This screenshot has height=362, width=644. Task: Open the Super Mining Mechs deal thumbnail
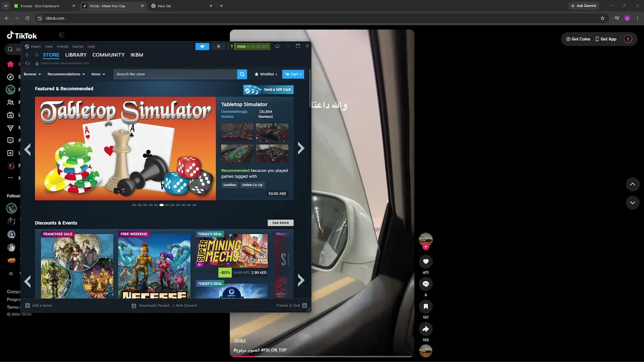(232, 250)
